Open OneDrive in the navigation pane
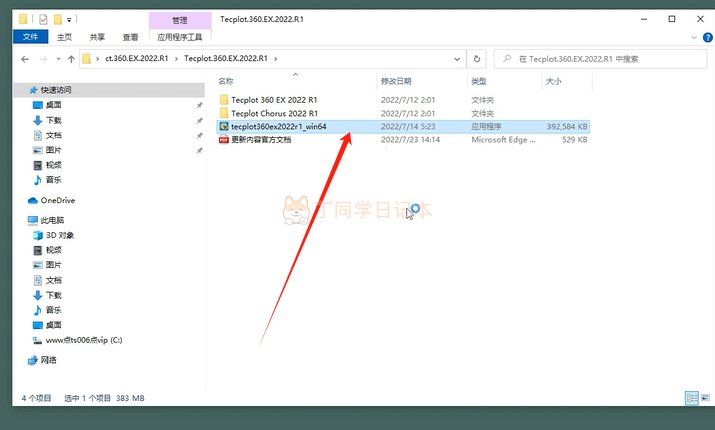The image size is (715, 430). coord(57,200)
